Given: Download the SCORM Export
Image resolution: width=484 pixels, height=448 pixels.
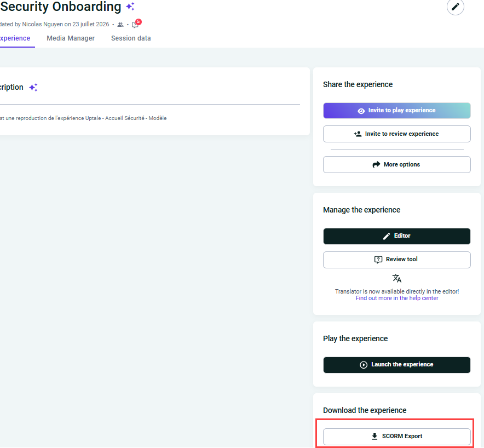Looking at the screenshot, I should [396, 436].
